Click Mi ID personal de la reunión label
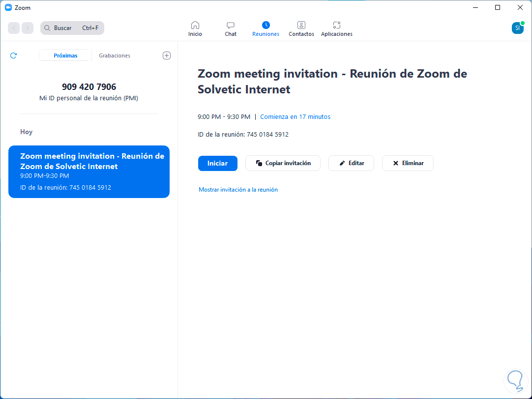 pos(89,98)
